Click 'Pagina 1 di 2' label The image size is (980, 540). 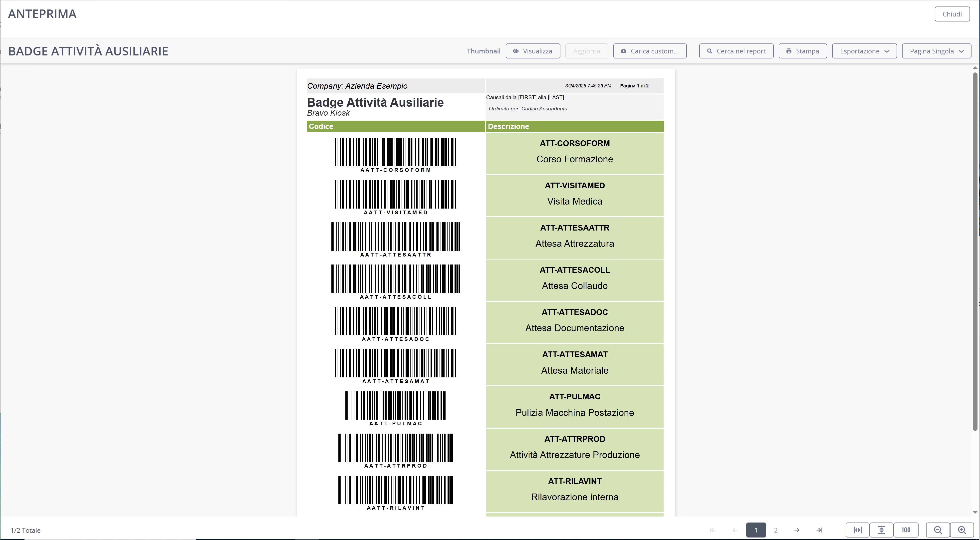(634, 86)
